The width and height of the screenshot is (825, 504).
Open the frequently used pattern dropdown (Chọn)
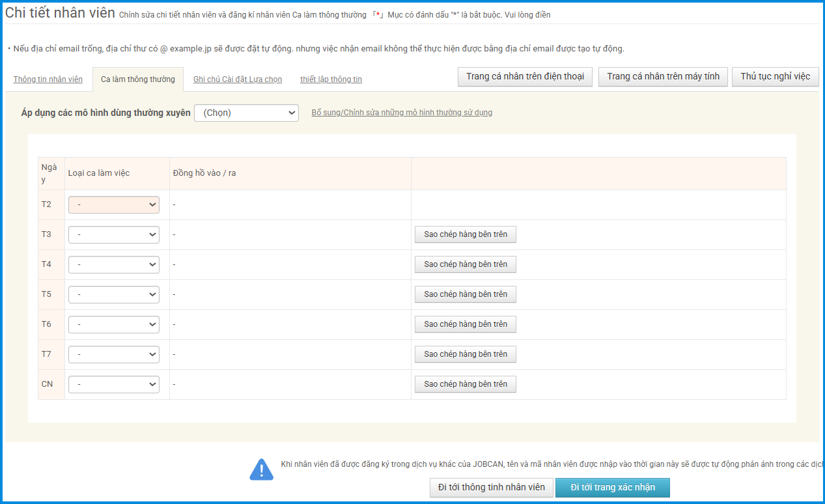click(x=246, y=113)
